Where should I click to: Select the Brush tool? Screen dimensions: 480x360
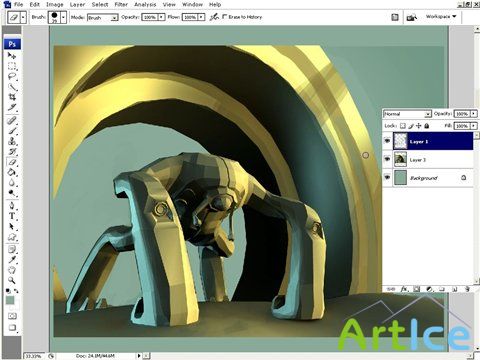pos(12,130)
